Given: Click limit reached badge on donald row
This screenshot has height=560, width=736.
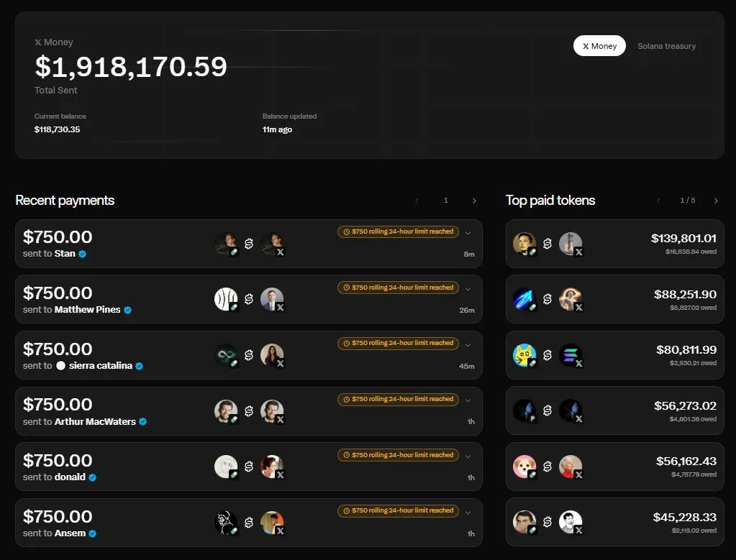Looking at the screenshot, I should (398, 455).
